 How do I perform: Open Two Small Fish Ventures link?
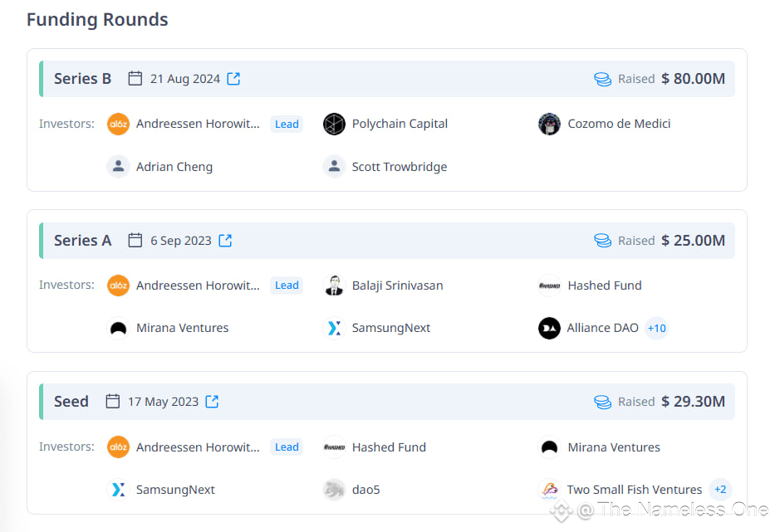coord(634,490)
